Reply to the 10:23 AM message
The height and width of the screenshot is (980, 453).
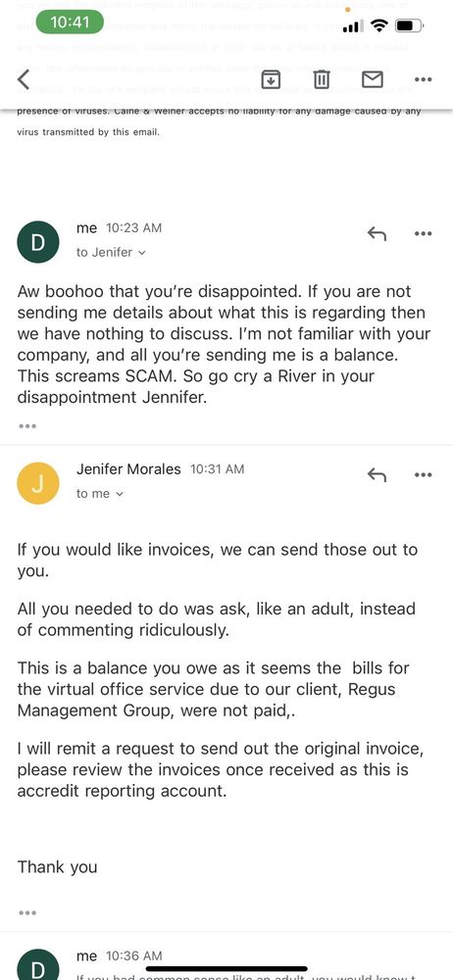[x=377, y=234]
